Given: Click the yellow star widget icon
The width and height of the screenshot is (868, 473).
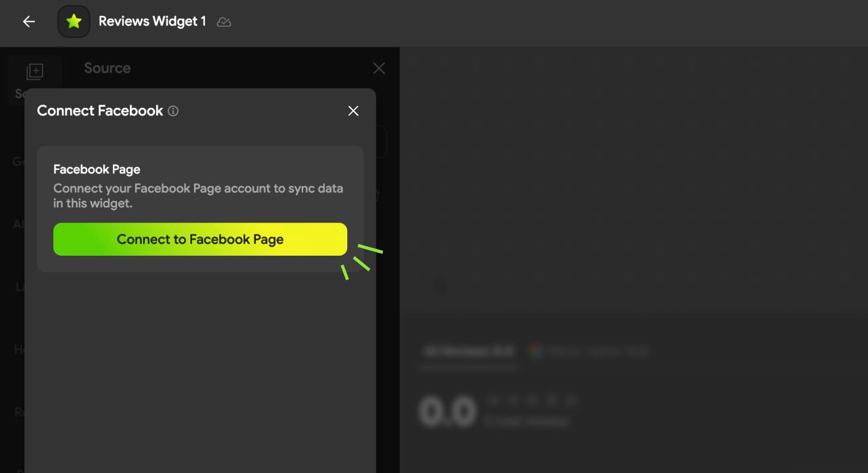Looking at the screenshot, I should point(74,21).
